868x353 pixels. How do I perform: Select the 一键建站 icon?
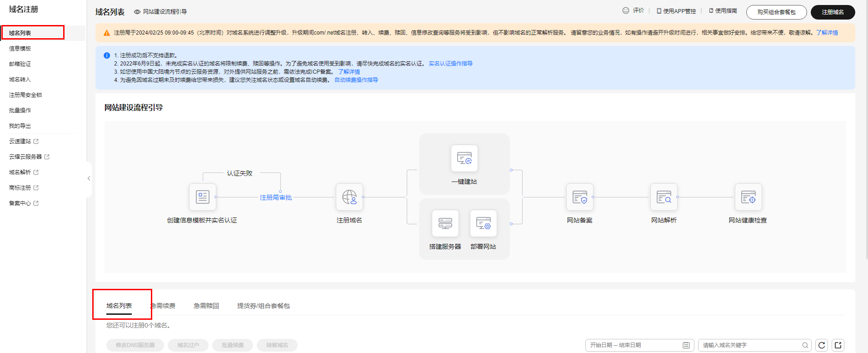[464, 158]
